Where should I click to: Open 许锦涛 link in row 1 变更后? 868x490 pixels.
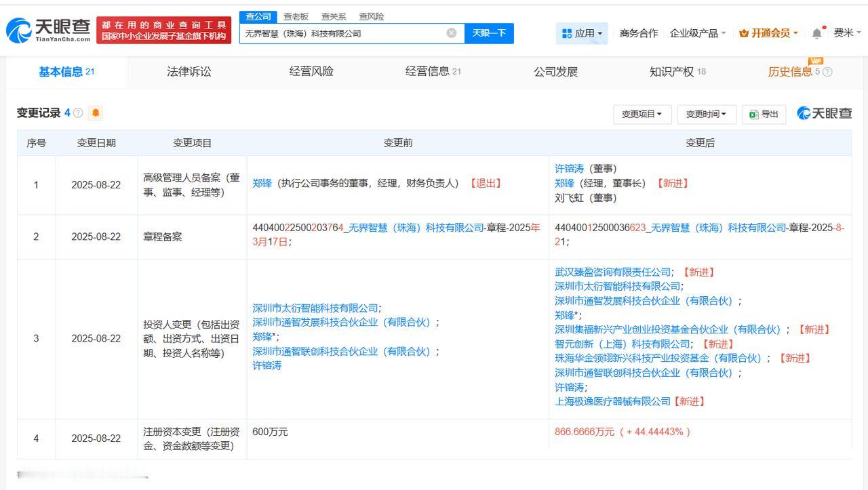click(x=569, y=168)
